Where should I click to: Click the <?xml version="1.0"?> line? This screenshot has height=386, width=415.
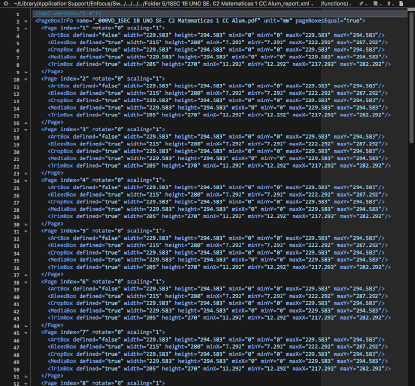[x=68, y=13]
